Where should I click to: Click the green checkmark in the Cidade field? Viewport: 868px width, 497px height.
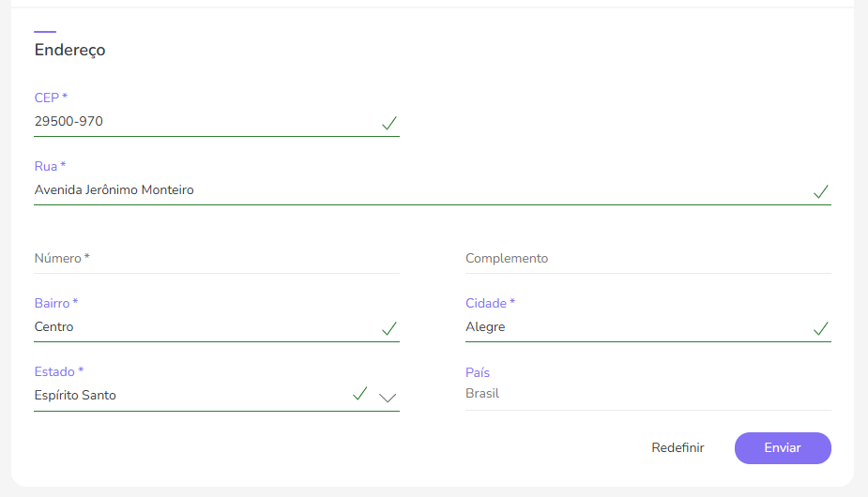821,328
